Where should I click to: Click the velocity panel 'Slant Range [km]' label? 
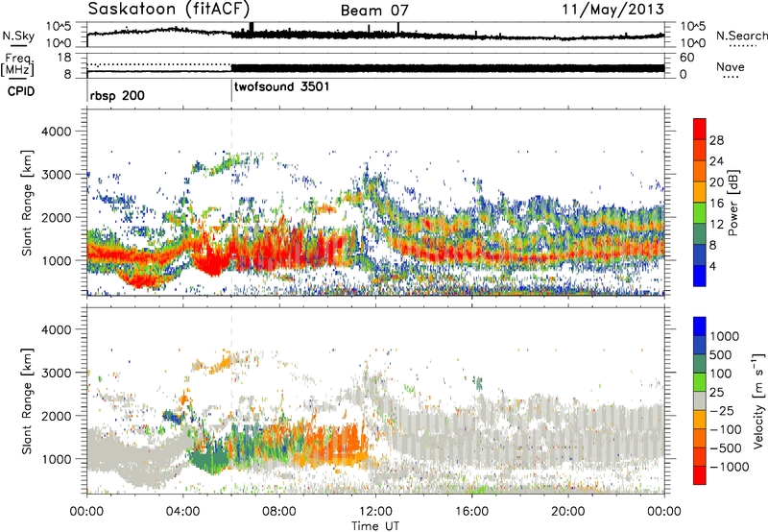coord(27,400)
